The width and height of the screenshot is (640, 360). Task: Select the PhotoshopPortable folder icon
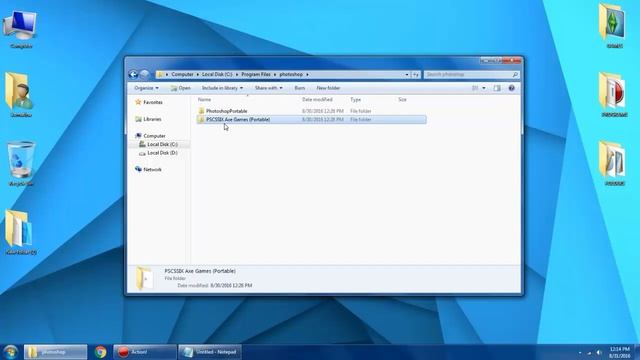[x=201, y=111]
